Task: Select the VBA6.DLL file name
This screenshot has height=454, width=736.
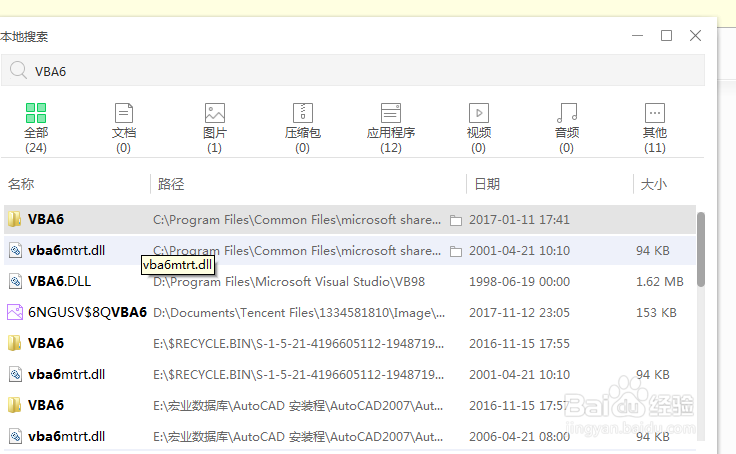Action: point(59,281)
